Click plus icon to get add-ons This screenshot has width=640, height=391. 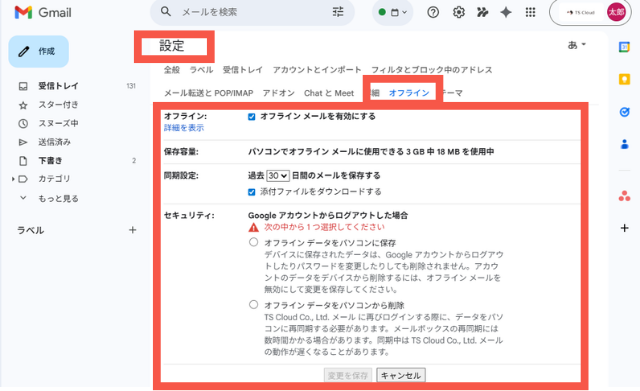tap(624, 228)
